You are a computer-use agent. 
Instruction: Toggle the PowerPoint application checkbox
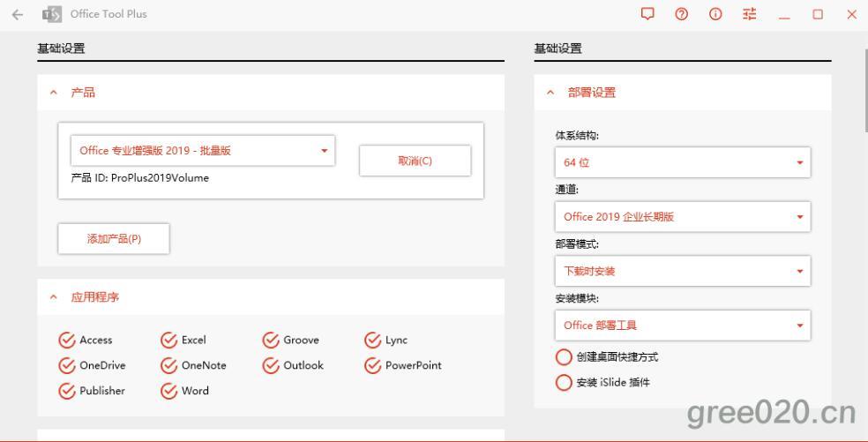(x=372, y=365)
